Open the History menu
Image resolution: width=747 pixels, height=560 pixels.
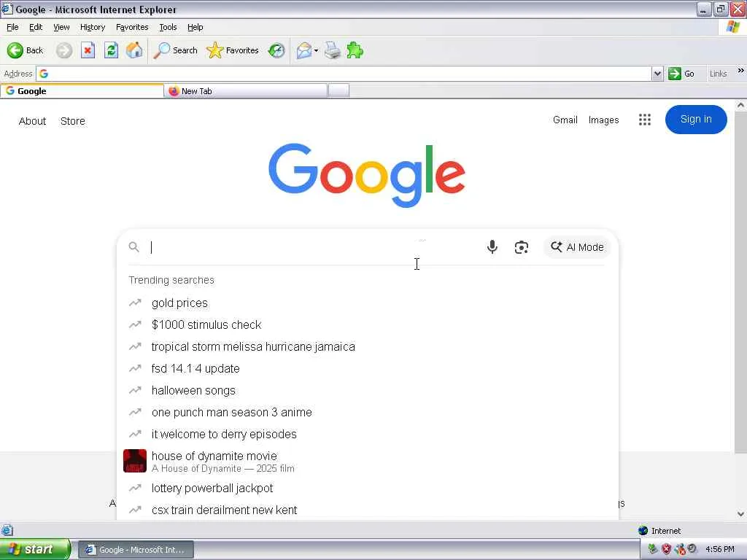(93, 27)
